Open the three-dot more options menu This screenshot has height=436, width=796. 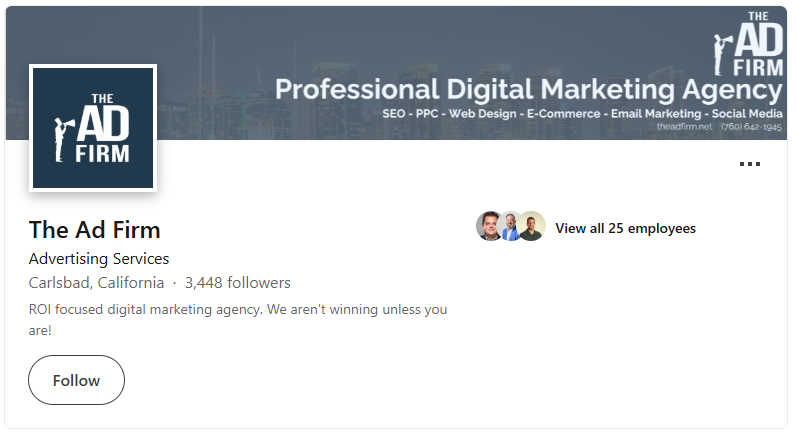click(x=749, y=165)
